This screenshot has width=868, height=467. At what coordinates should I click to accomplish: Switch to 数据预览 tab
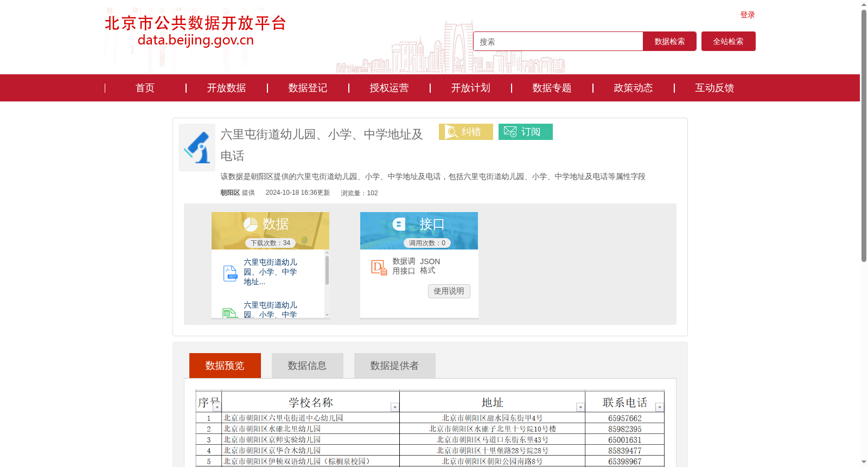(x=225, y=366)
